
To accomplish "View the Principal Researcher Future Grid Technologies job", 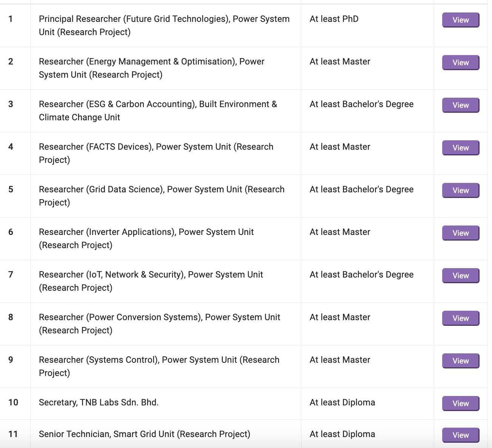I will (460, 20).
